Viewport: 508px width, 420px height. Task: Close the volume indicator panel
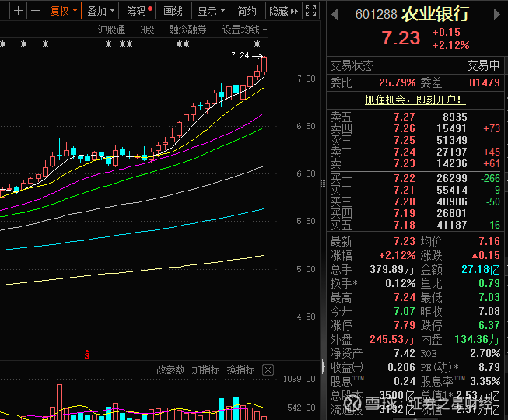tap(268, 369)
